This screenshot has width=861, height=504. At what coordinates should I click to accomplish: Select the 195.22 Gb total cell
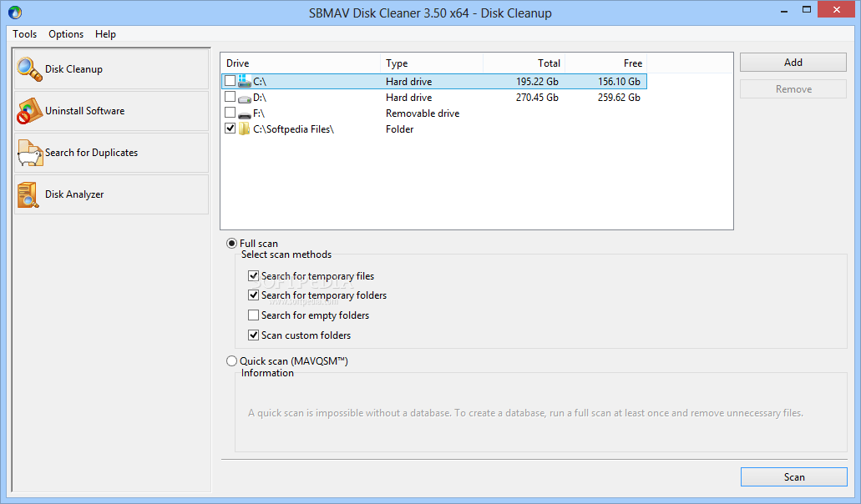click(x=537, y=82)
